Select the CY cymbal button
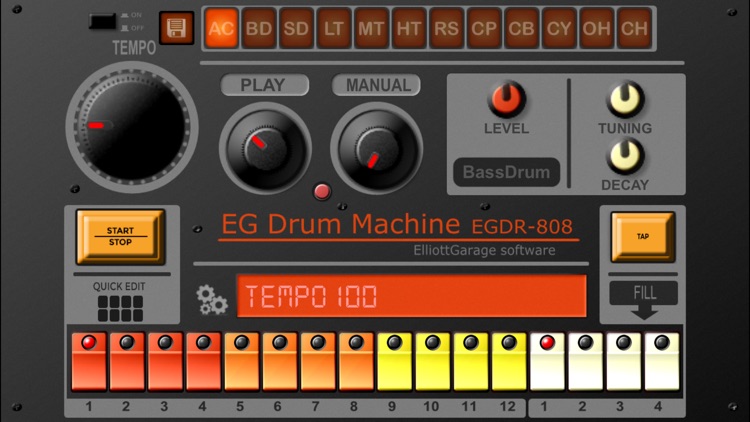The height and width of the screenshot is (422, 750). coord(559,28)
